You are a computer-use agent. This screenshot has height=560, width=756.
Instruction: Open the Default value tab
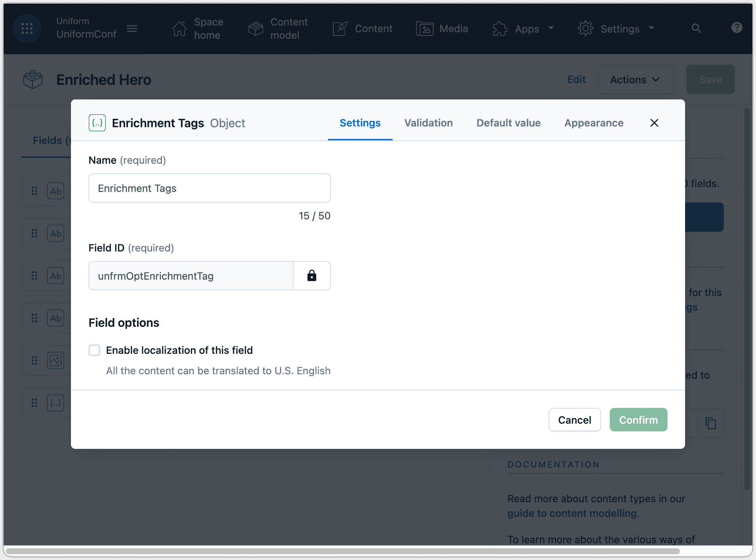[508, 123]
